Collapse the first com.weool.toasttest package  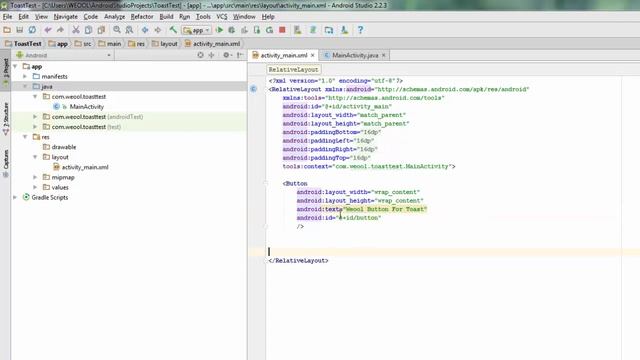(35, 97)
